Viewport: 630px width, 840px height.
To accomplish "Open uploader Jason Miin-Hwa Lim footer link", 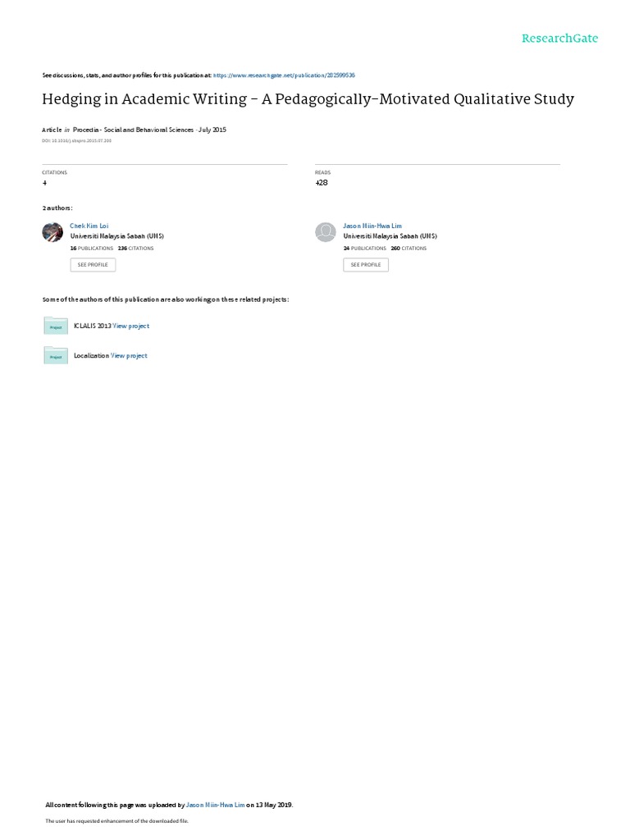I will point(216,805).
